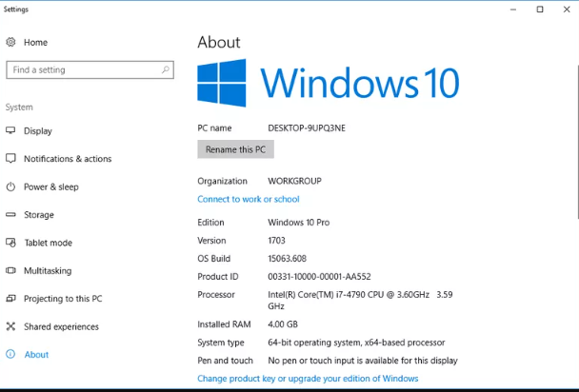Go to Notifications & actions
This screenshot has width=579, height=392.
coord(68,159)
